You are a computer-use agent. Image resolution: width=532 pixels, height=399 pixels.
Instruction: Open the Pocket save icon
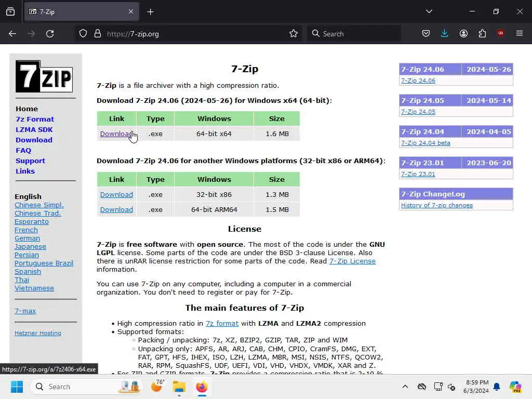click(x=426, y=34)
